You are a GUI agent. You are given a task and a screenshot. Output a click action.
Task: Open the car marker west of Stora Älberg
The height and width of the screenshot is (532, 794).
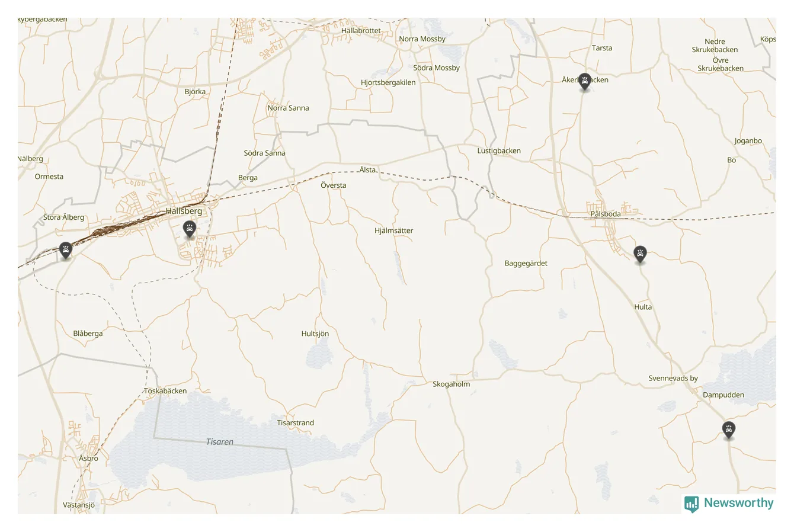coord(66,251)
